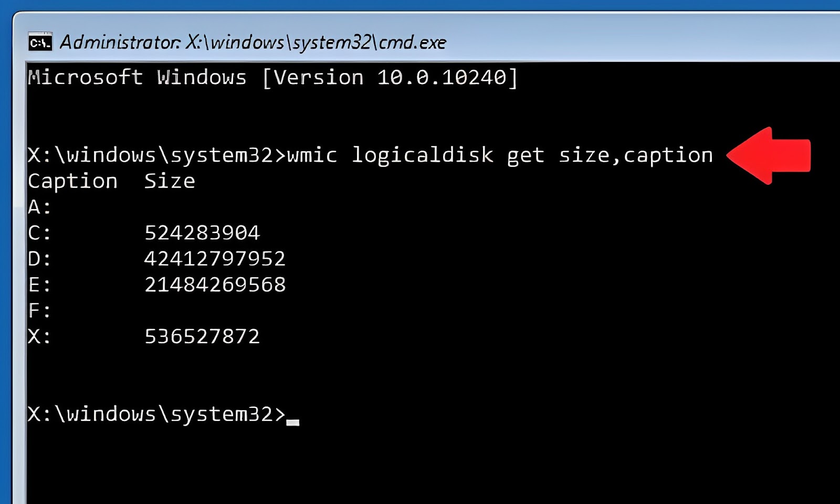Select the C: drive caption
The width and height of the screenshot is (840, 504).
(x=39, y=233)
